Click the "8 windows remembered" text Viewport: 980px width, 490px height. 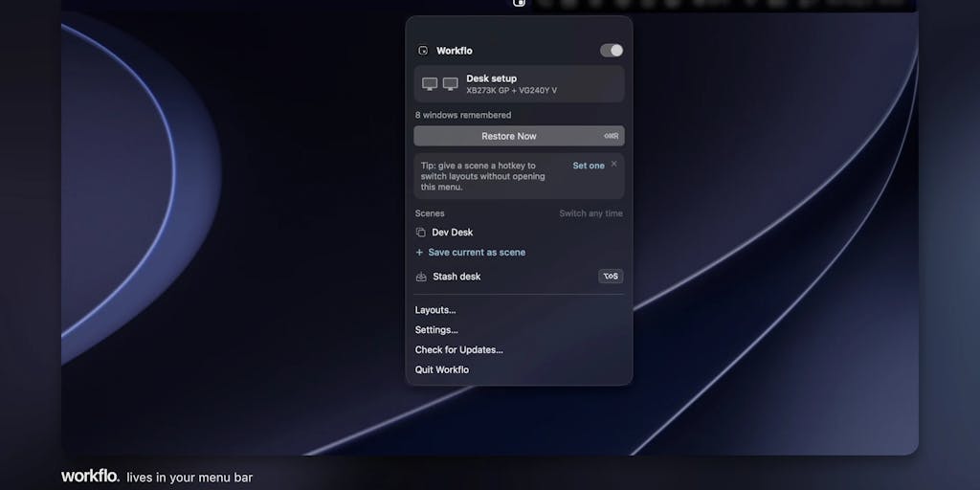click(463, 115)
